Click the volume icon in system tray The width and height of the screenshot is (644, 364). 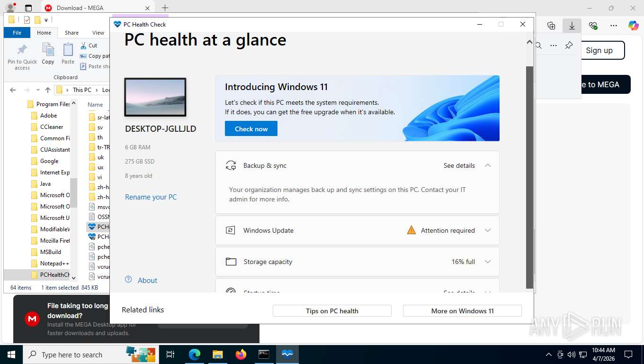pos(571,355)
